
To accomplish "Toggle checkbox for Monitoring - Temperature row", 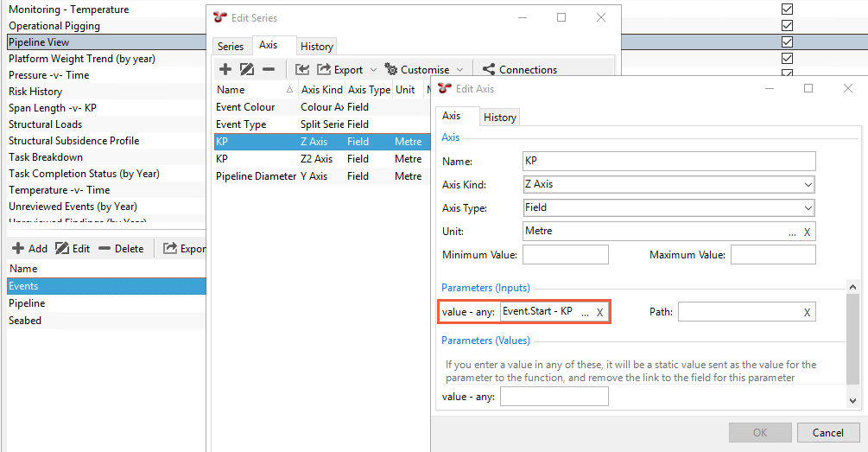I will (787, 9).
